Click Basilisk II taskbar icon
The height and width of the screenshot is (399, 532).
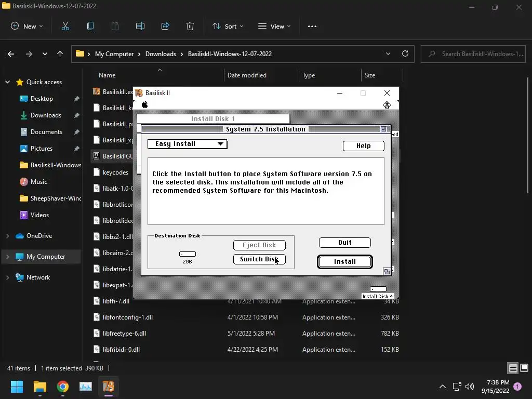pos(109,387)
